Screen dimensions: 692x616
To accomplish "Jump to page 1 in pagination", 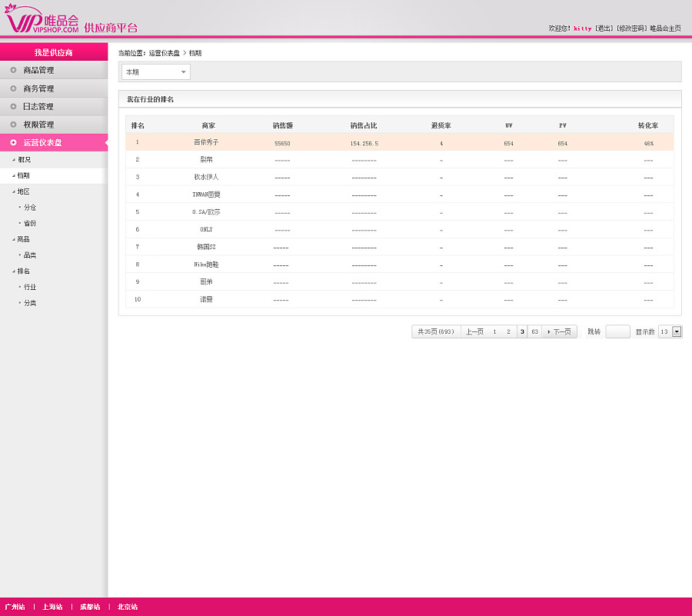I will click(494, 331).
